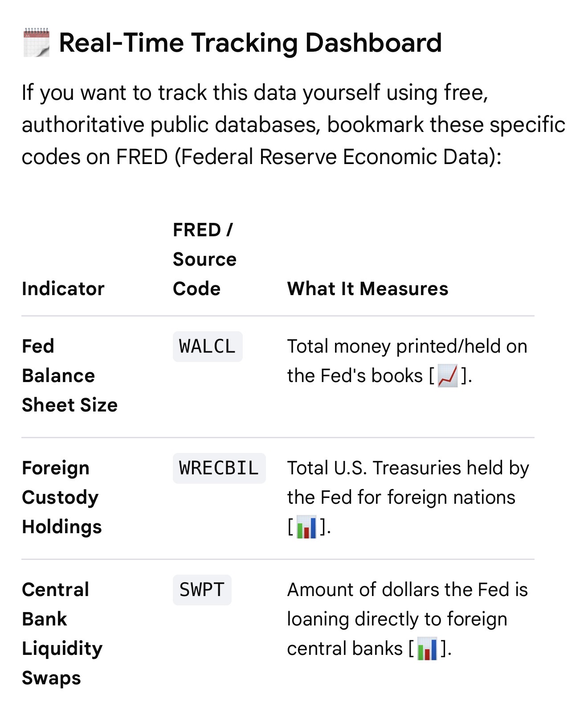Click the FRED (Federal Reserve Economic Data) text

pyautogui.click(x=309, y=157)
